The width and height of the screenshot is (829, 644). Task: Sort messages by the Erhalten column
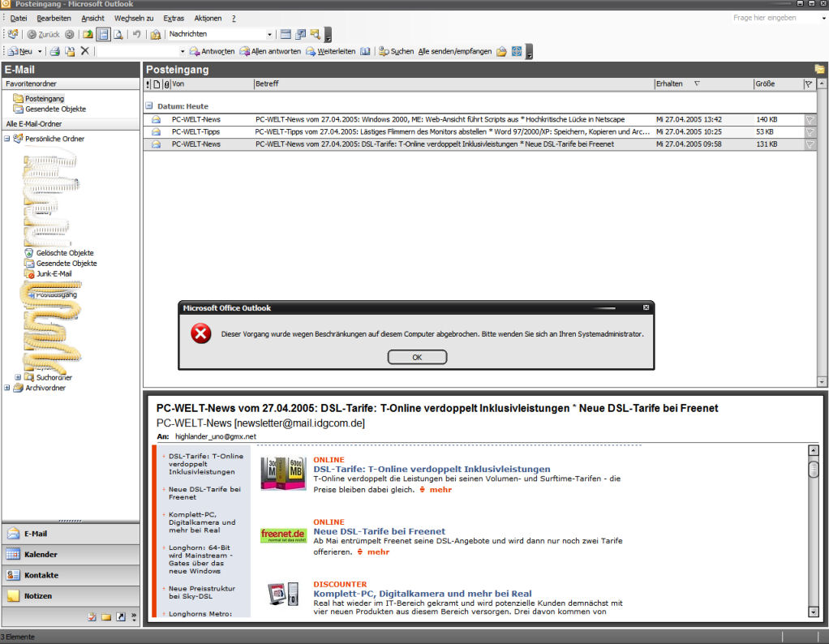pyautogui.click(x=704, y=84)
